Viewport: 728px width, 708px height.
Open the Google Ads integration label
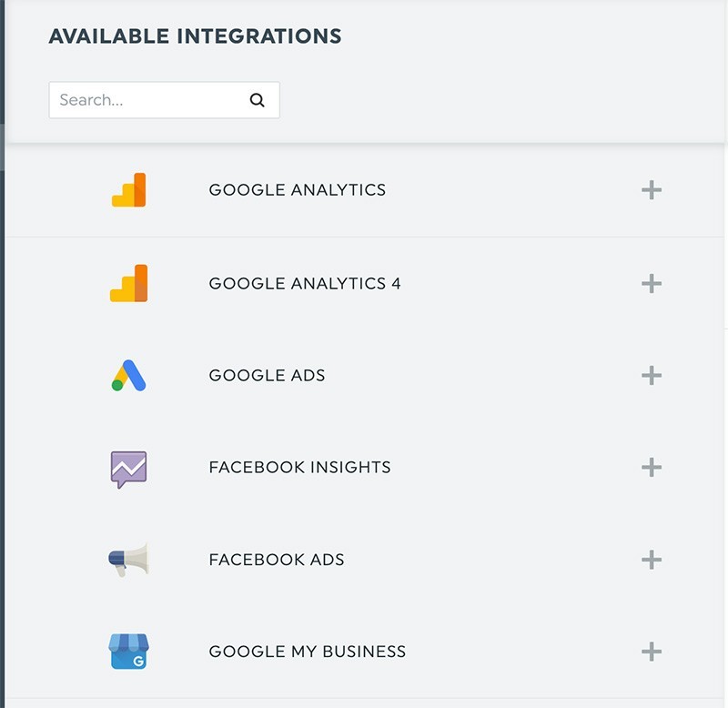267,375
